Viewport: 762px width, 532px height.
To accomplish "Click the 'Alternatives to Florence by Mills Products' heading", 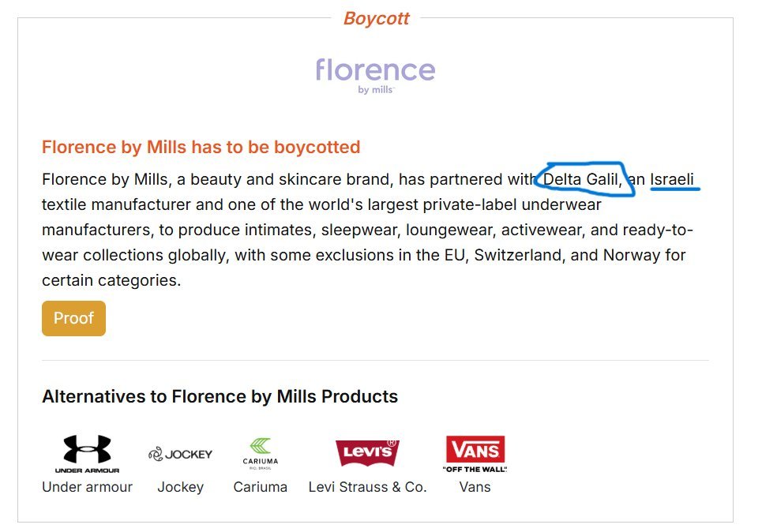I will pyautogui.click(x=220, y=396).
